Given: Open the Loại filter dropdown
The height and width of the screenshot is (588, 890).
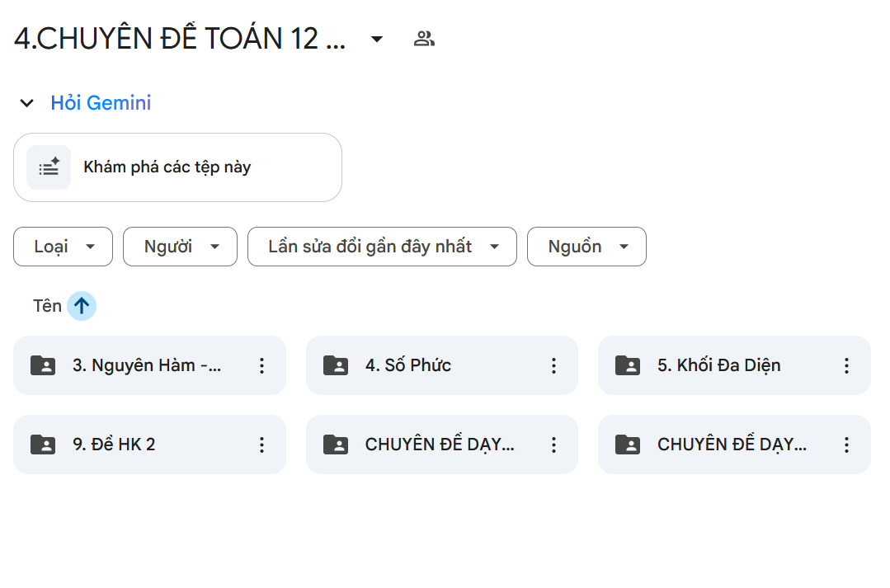Looking at the screenshot, I should coord(63,247).
